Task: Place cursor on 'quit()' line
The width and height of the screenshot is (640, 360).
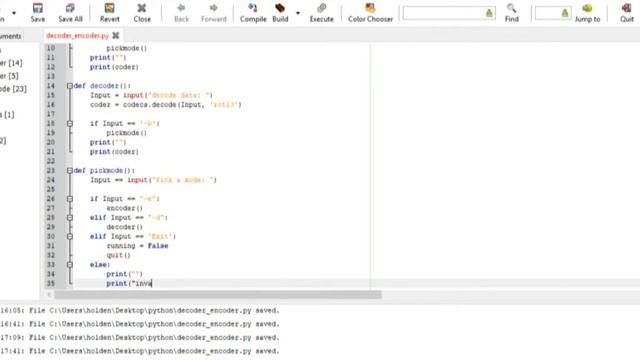Action: coord(118,255)
